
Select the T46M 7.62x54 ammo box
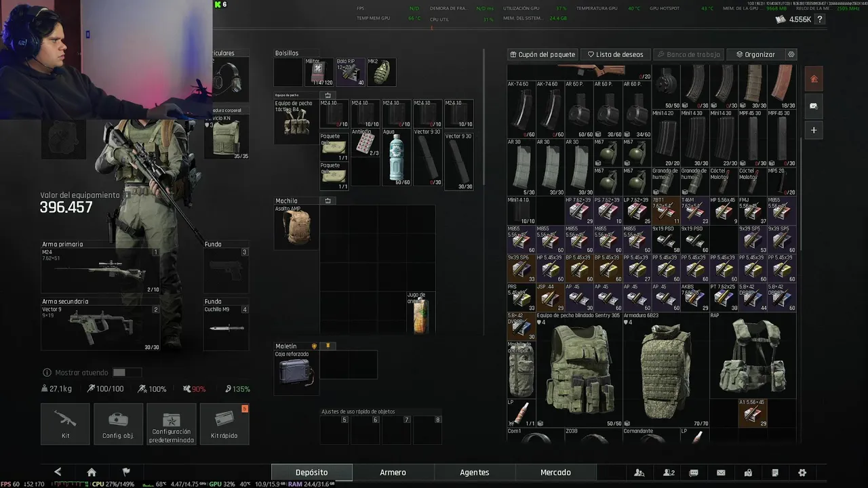pyautogui.click(x=695, y=211)
